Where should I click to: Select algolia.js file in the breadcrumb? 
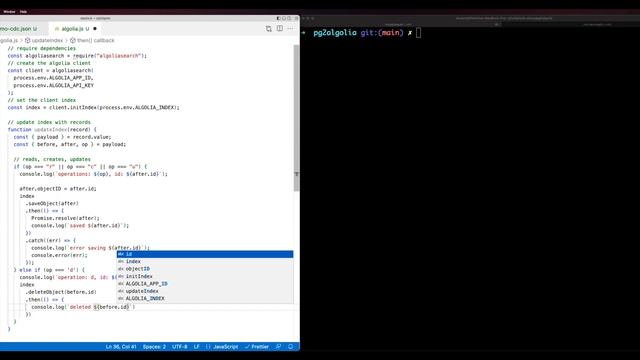click(9, 40)
